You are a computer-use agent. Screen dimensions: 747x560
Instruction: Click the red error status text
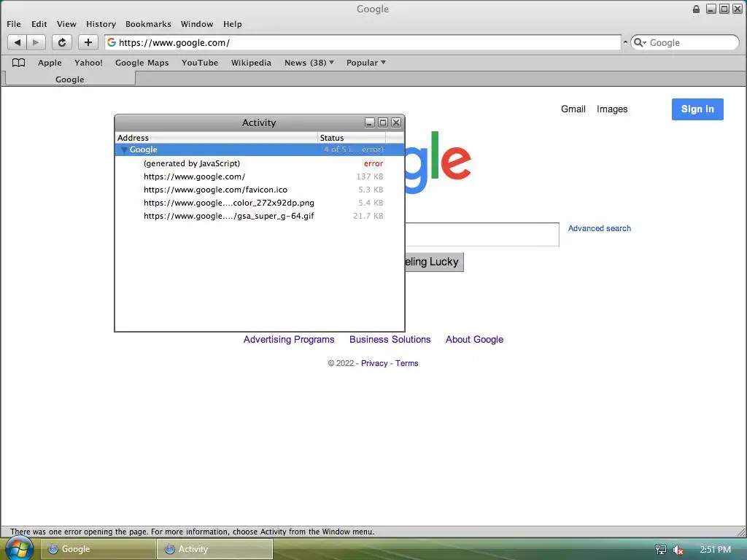[x=373, y=163]
